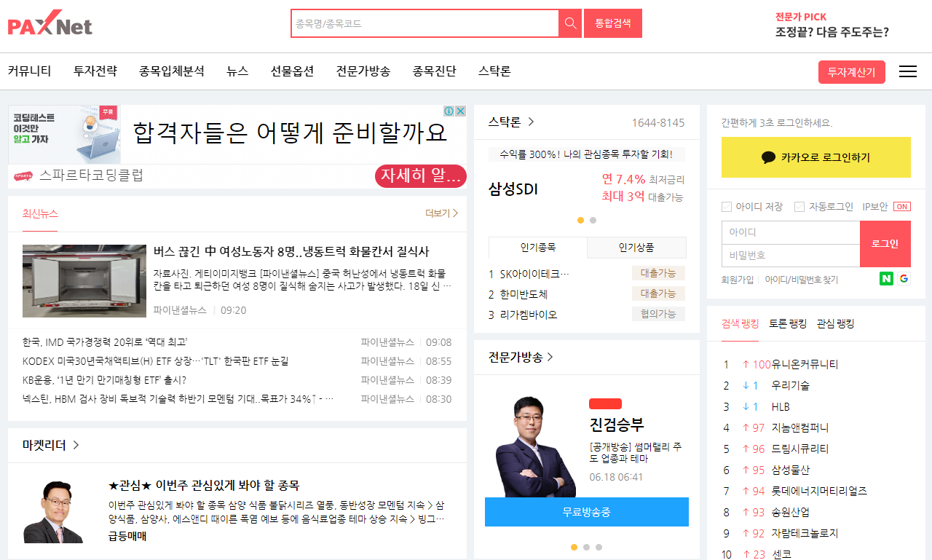
Task: Open 선물옵션 menu
Action: pos(293,71)
